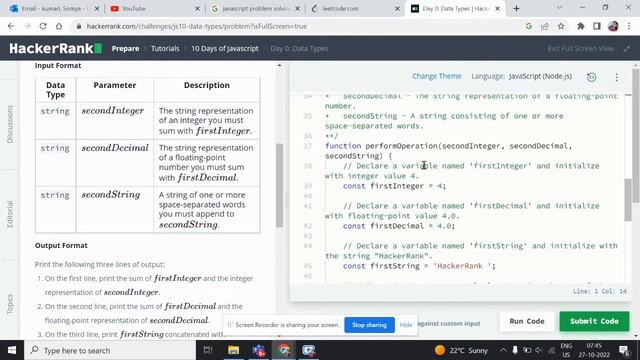The height and width of the screenshot is (360, 640).
Task: Open Chrome three-dot menu
Action: (x=629, y=26)
